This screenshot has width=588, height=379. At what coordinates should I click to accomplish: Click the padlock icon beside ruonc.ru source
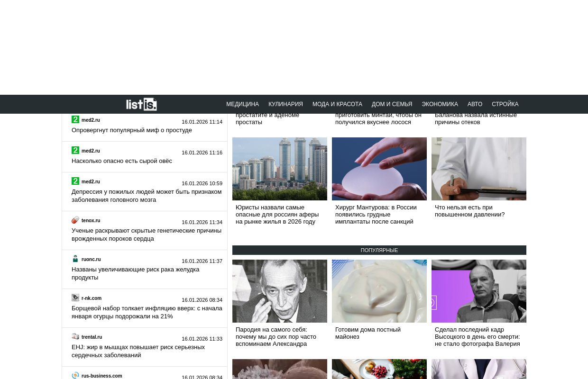pyautogui.click(x=75, y=259)
